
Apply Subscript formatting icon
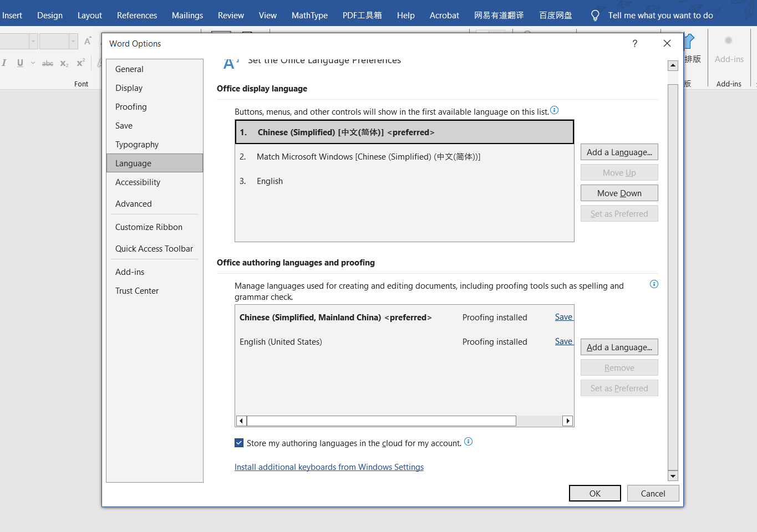tap(64, 63)
